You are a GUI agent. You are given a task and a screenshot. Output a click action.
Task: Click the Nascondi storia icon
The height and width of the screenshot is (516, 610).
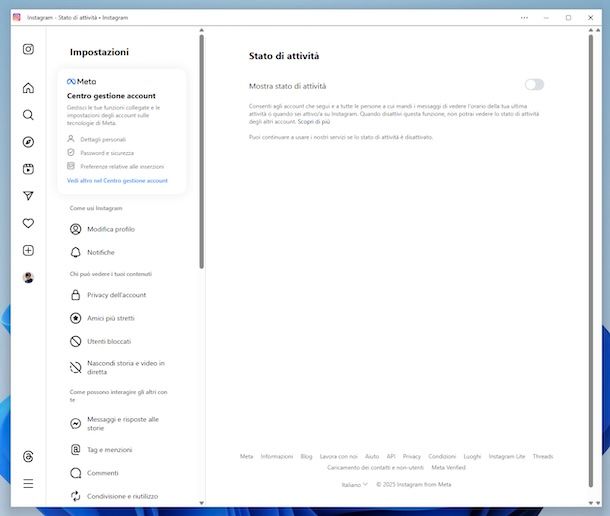tap(75, 367)
